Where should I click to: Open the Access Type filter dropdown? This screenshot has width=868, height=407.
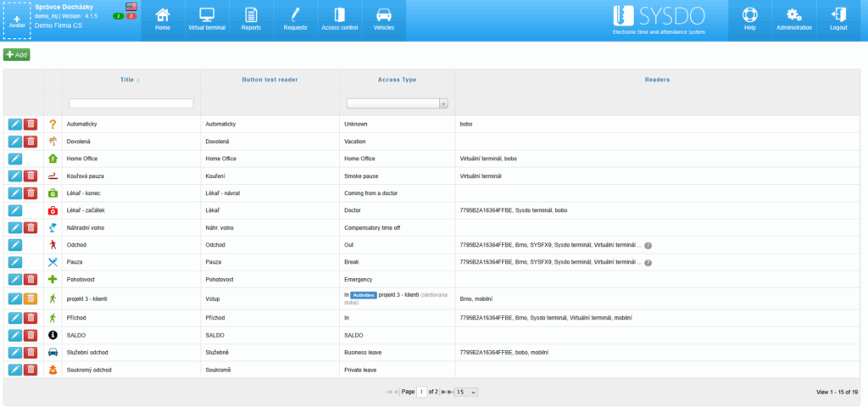coord(397,103)
